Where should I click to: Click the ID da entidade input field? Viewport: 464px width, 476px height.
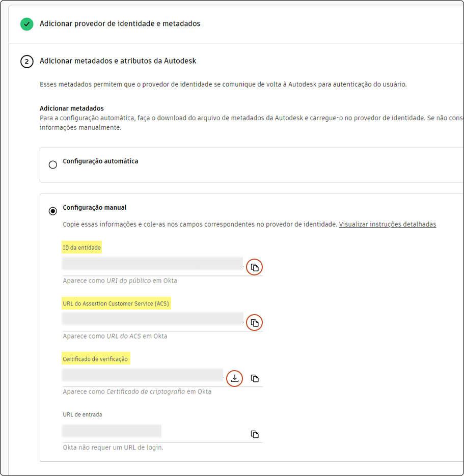(153, 265)
